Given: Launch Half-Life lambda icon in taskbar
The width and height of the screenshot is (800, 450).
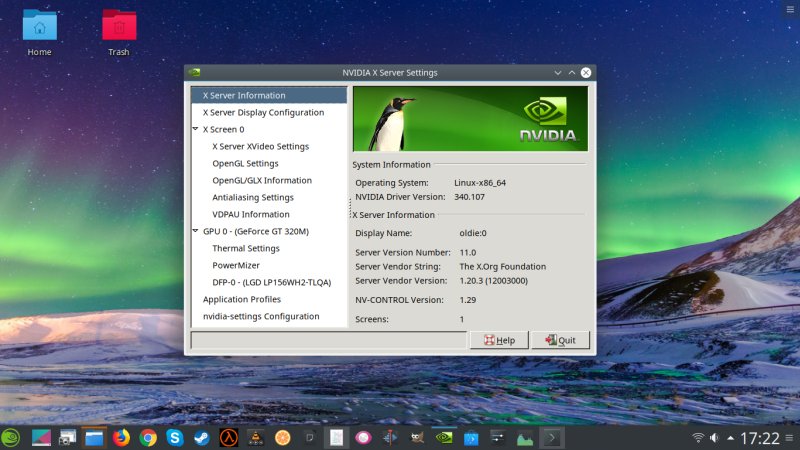Looking at the screenshot, I should [x=229, y=438].
